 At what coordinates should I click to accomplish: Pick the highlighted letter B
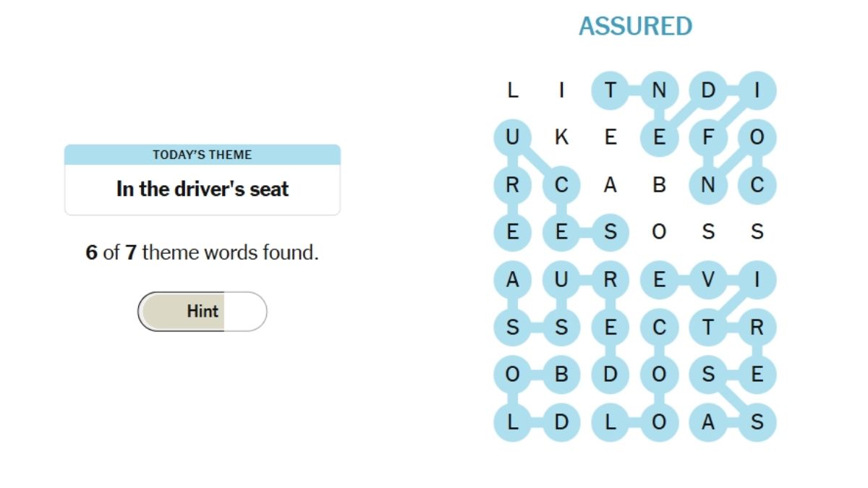[561, 375]
